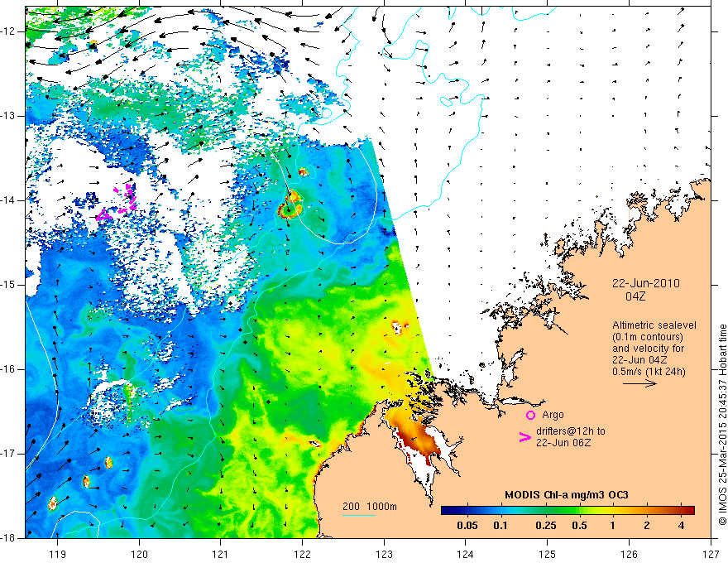
Task: Click the cyan isobath legend line sample
Action: (358, 515)
